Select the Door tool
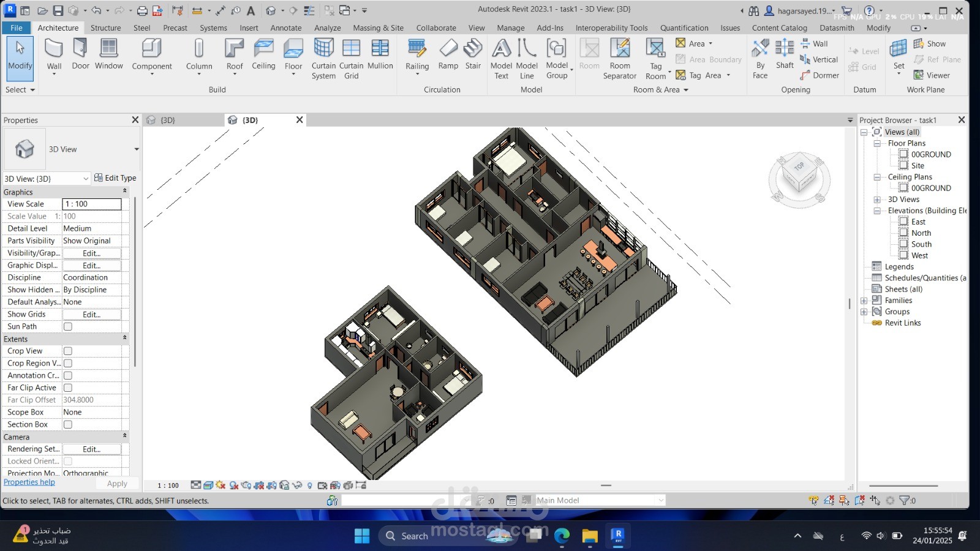 pos(80,54)
